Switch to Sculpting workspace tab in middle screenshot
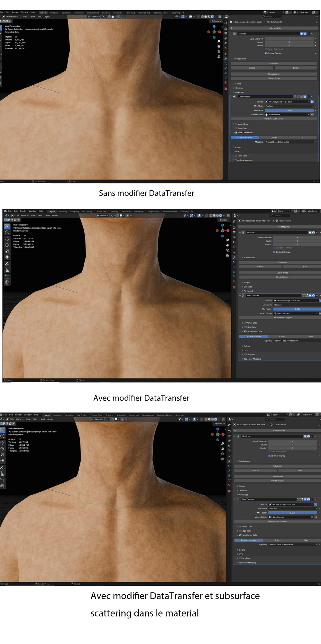The width and height of the screenshot is (321, 644). coord(75,212)
